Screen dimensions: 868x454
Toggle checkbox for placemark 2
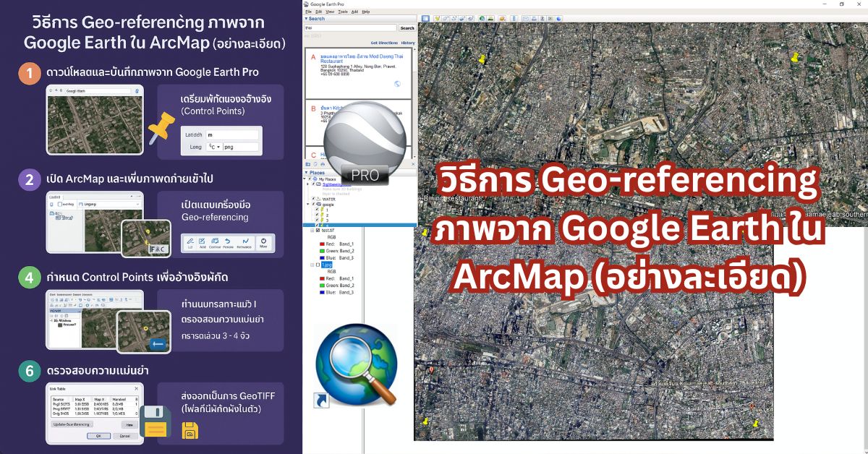point(317,215)
